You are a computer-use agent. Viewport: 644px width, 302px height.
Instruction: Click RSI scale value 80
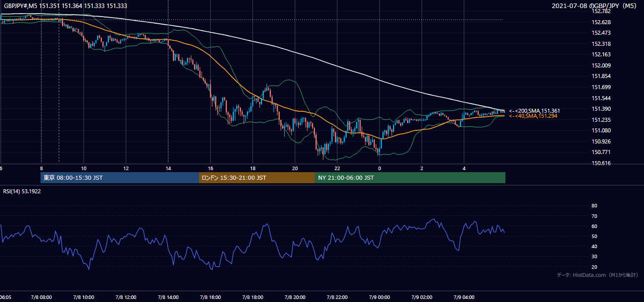pyautogui.click(x=594, y=206)
